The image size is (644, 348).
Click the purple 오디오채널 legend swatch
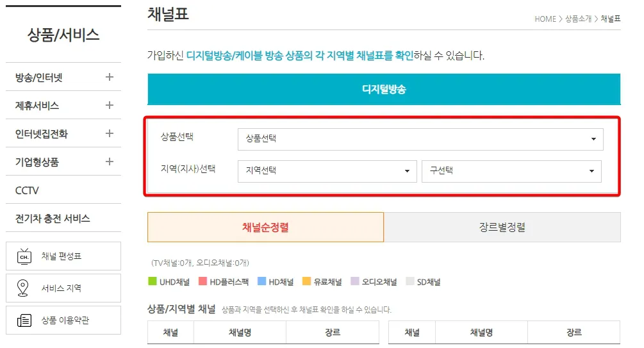[355, 281]
